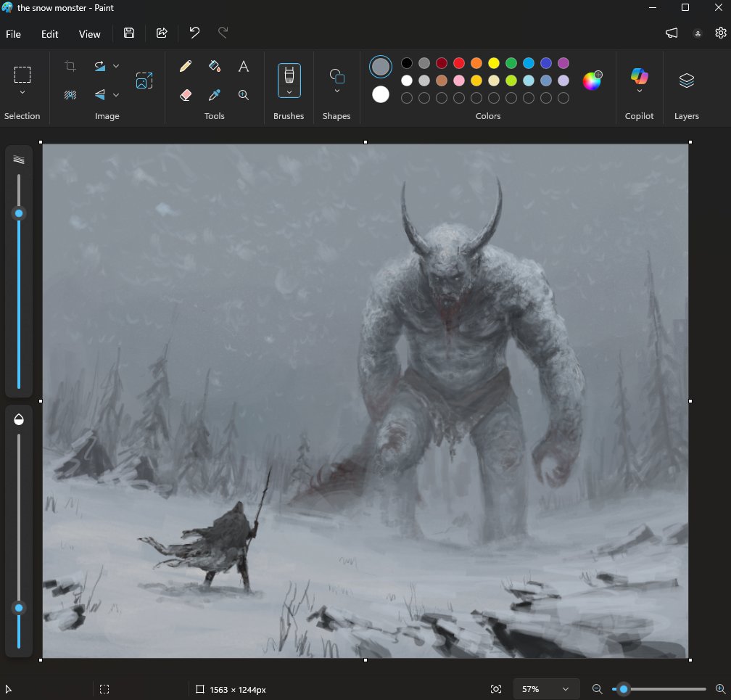Click the Undo arrow

pos(194,33)
